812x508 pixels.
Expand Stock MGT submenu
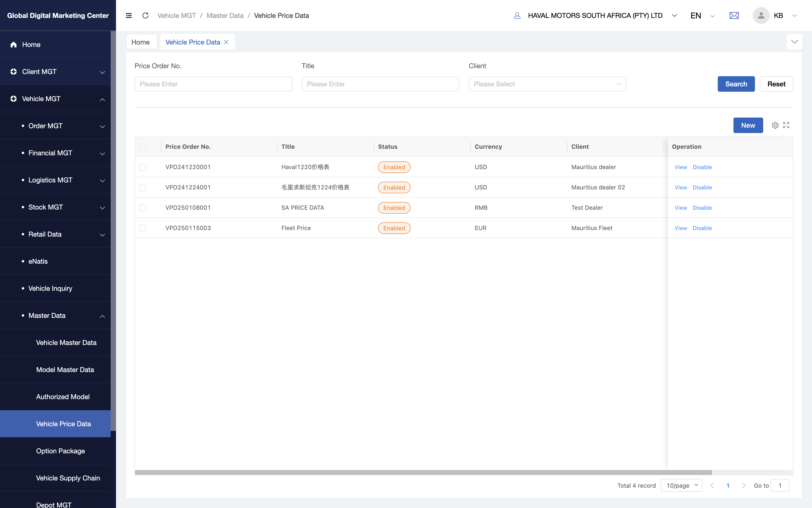(102, 208)
